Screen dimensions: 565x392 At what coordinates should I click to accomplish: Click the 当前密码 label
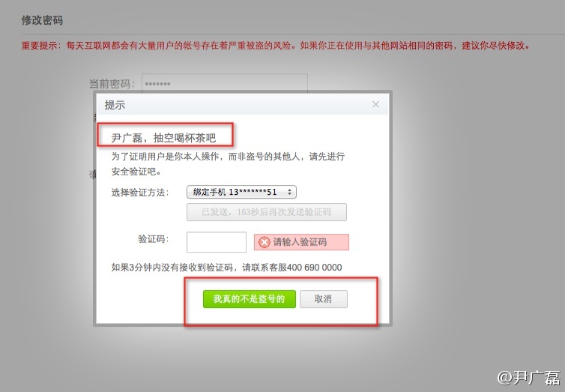click(x=112, y=84)
